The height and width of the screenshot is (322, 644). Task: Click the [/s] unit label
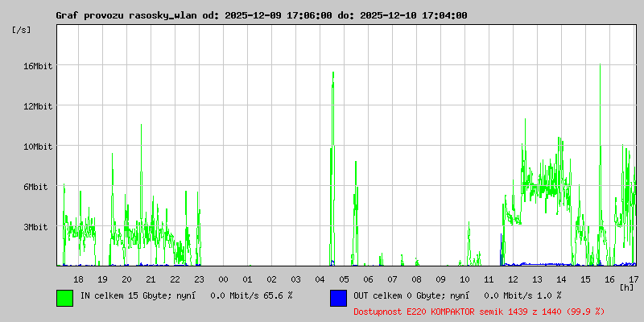point(22,30)
